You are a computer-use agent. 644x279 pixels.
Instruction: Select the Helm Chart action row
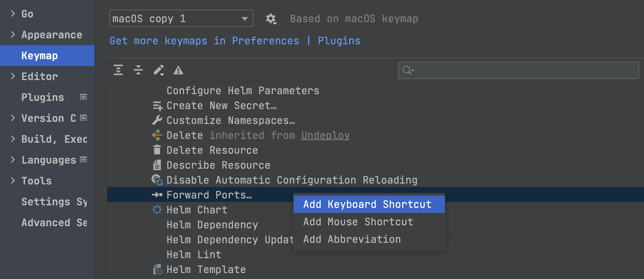[197, 210]
